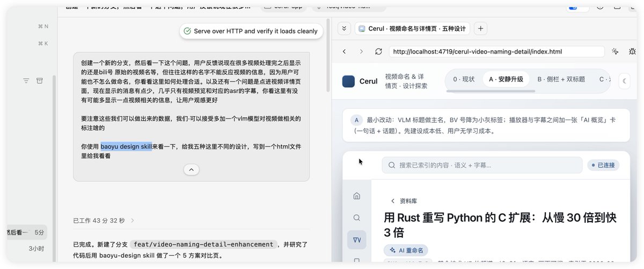644x269 pixels.
Task: Click the URL address field
Action: pyautogui.click(x=496, y=51)
